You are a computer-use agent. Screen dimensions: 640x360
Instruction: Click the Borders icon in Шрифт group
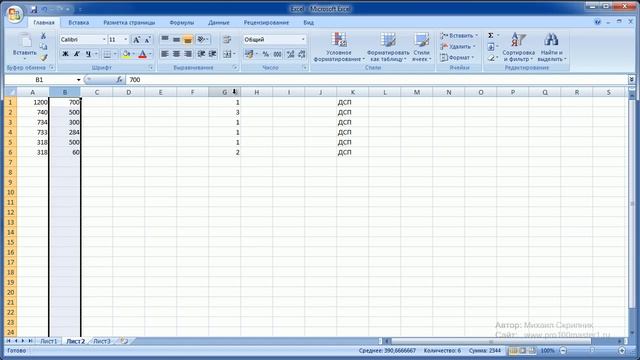pyautogui.click(x=107, y=54)
